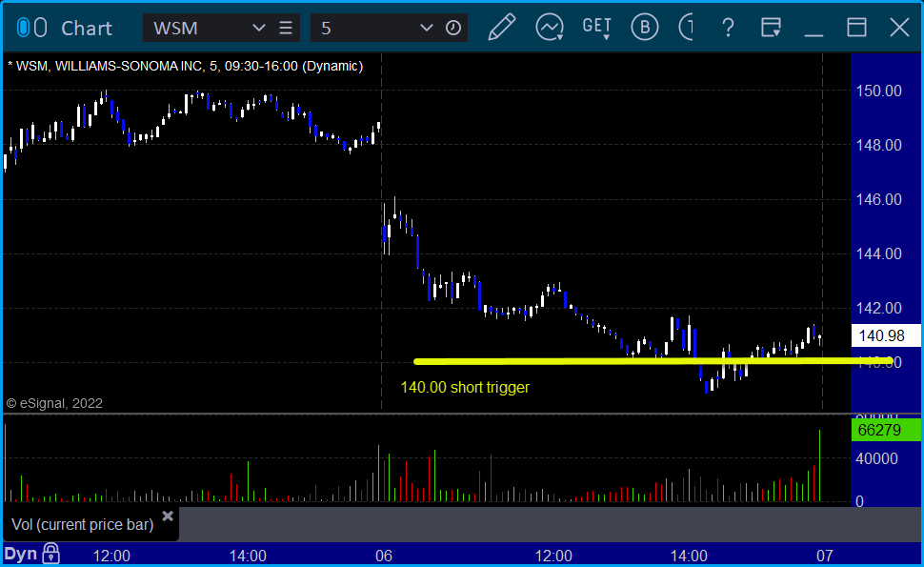The width and height of the screenshot is (924, 567).
Task: Close the Vol study label
Action: 168,516
